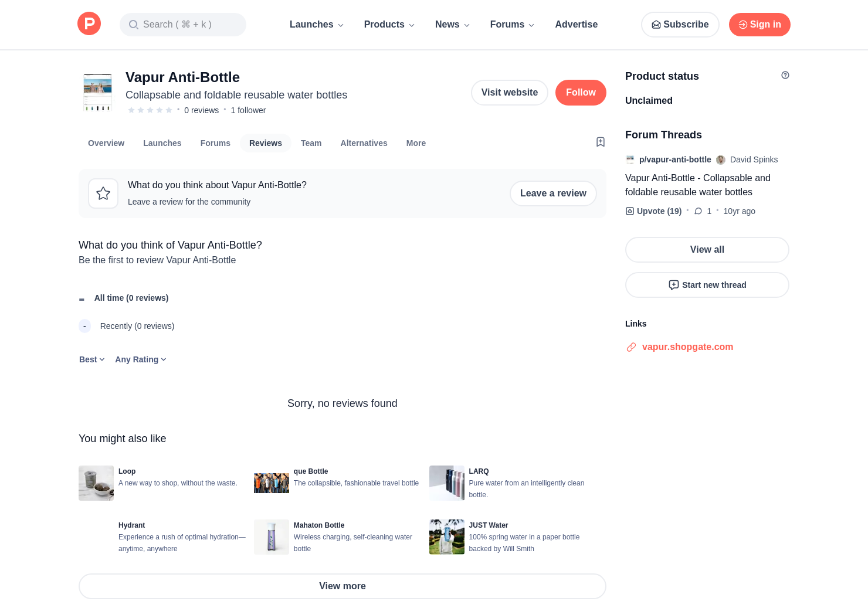Screen dimensions: 868x608
Task: Open Advertise page
Action: (x=577, y=25)
